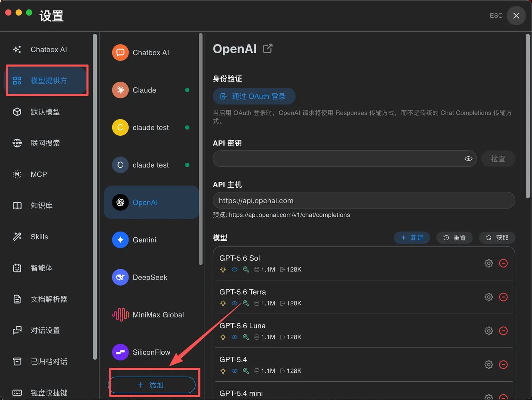Image resolution: width=532 pixels, height=400 pixels.
Task: Select the Chatbox AI provider
Action: coord(151,53)
